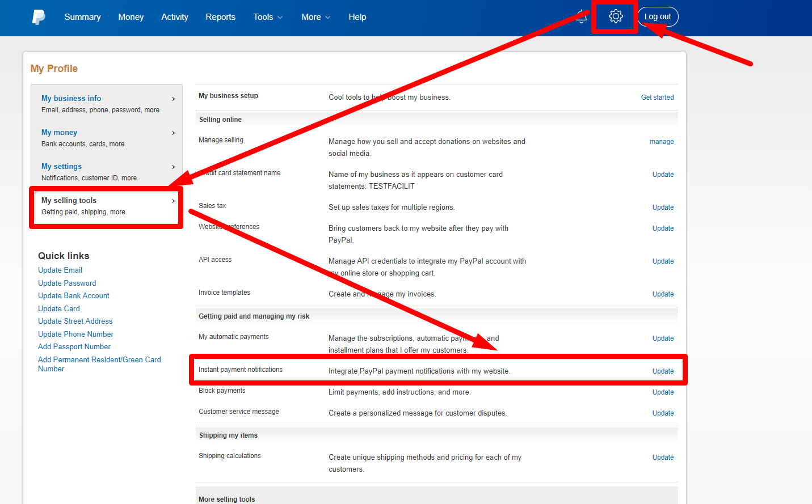Expand the My settings chevron

174,167
